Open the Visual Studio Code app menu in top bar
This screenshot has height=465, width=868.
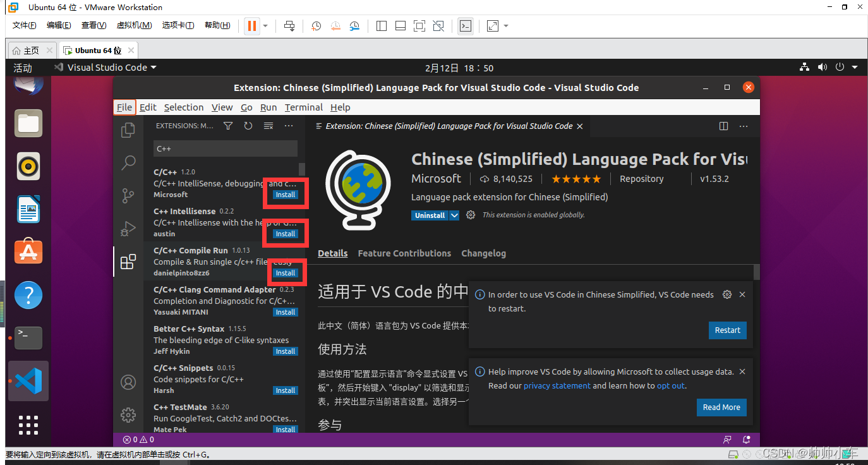click(x=105, y=68)
